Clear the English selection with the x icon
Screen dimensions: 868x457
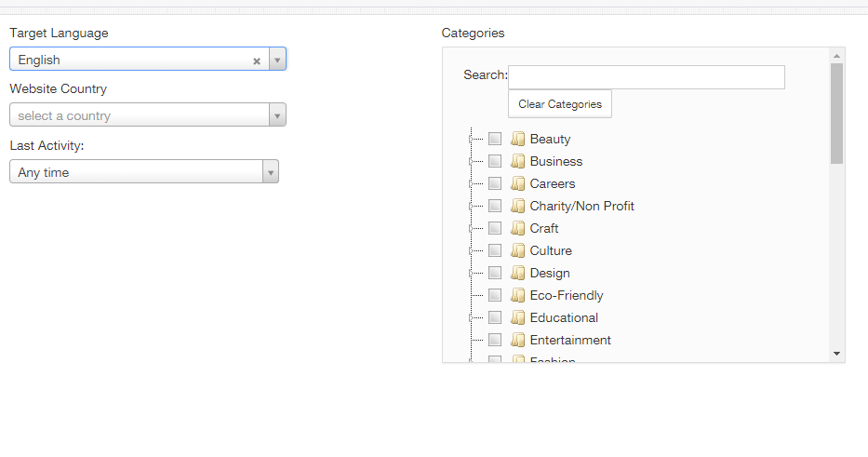point(257,60)
